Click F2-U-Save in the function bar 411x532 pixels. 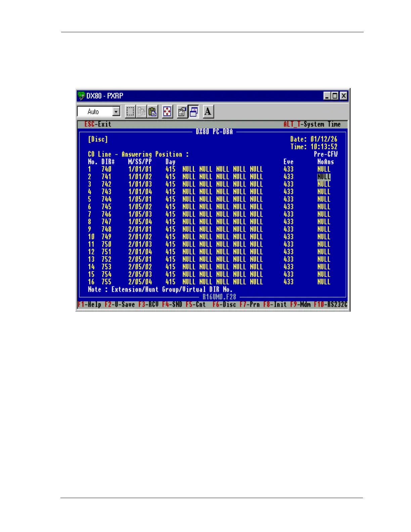tap(120, 305)
